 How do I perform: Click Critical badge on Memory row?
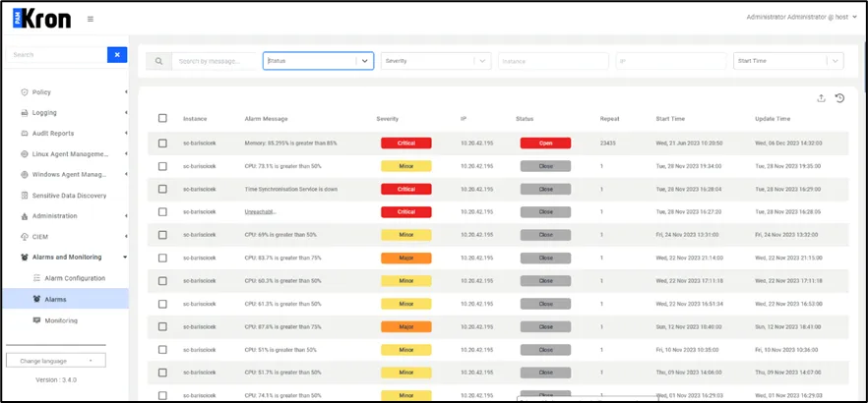coord(406,144)
